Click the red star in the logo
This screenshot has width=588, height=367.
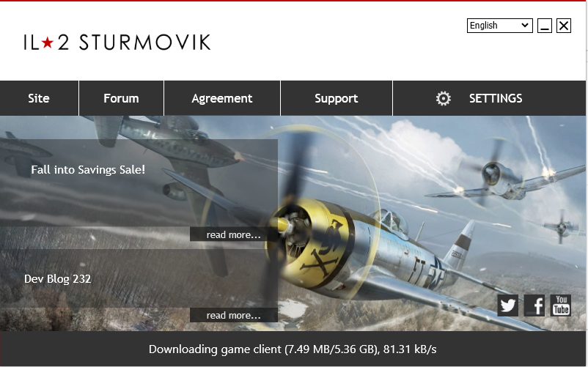click(47, 42)
